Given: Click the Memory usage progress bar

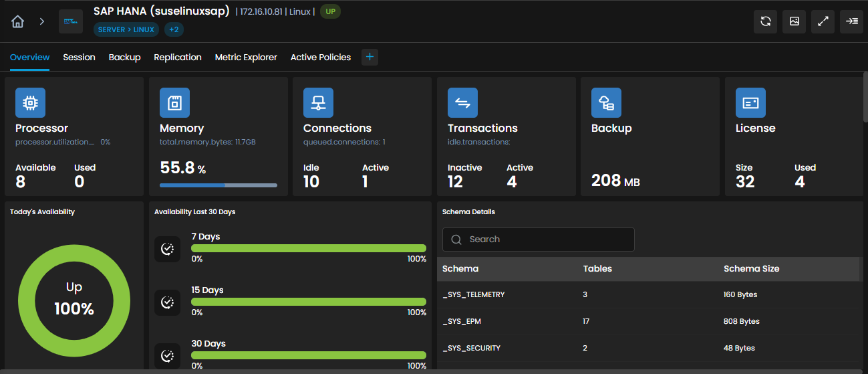Looking at the screenshot, I should 219,185.
